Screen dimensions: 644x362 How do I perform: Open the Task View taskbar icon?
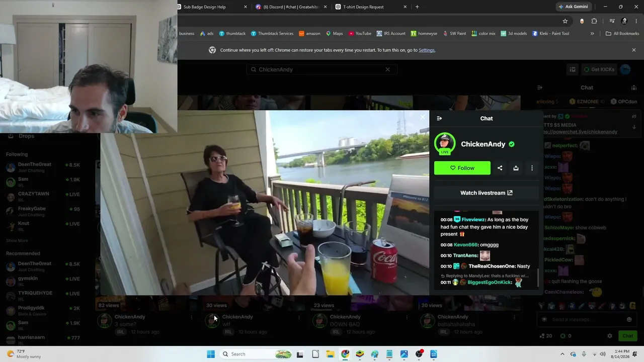coord(300,354)
